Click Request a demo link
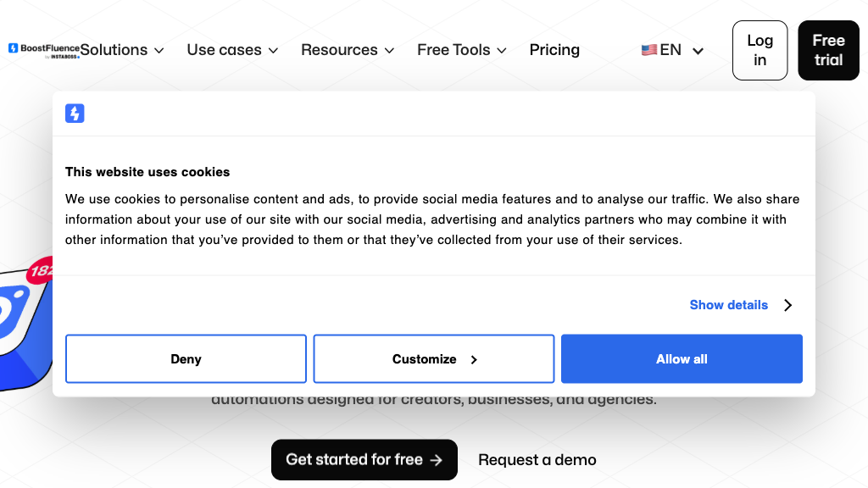This screenshot has width=868, height=488. [x=537, y=459]
